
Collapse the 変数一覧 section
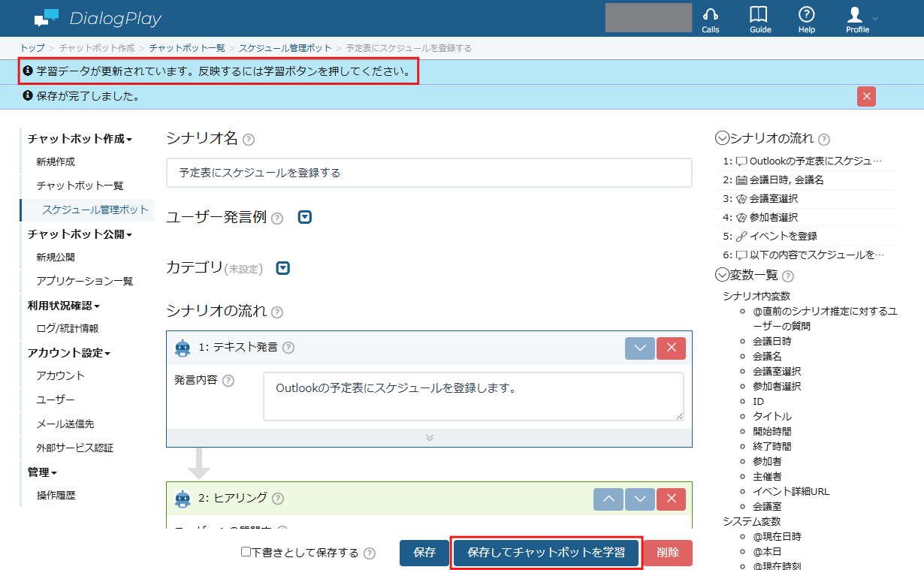click(x=723, y=275)
